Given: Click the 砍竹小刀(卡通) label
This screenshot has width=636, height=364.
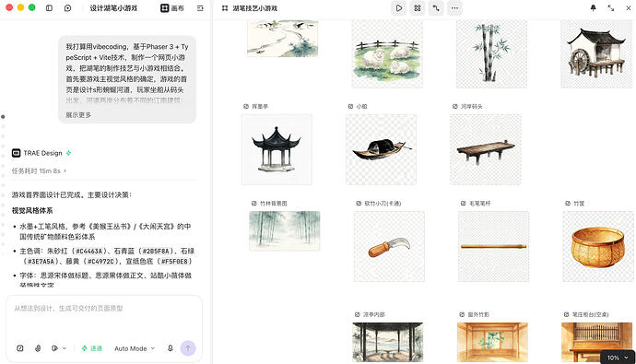Looking at the screenshot, I should [383, 203].
